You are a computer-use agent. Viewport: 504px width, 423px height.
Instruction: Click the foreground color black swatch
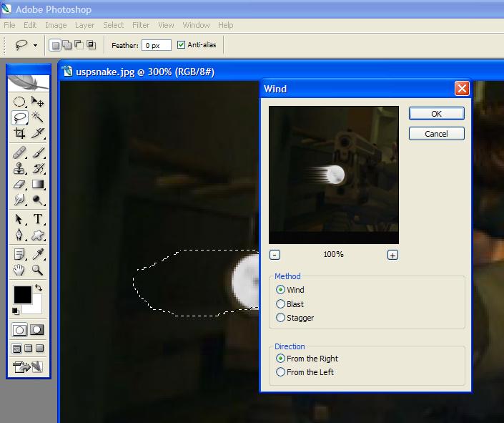tap(22, 294)
